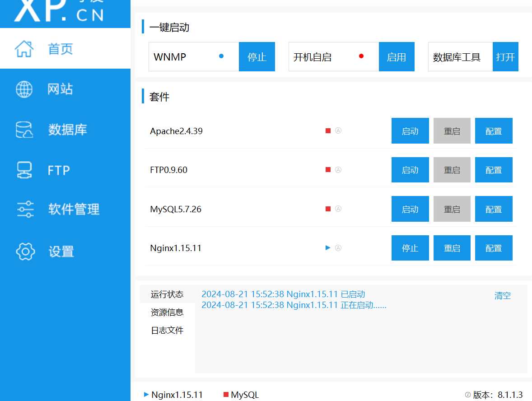The height and width of the screenshot is (401, 532).
Task: Start MySQL5.7.26 with 启动
Action: pyautogui.click(x=410, y=209)
